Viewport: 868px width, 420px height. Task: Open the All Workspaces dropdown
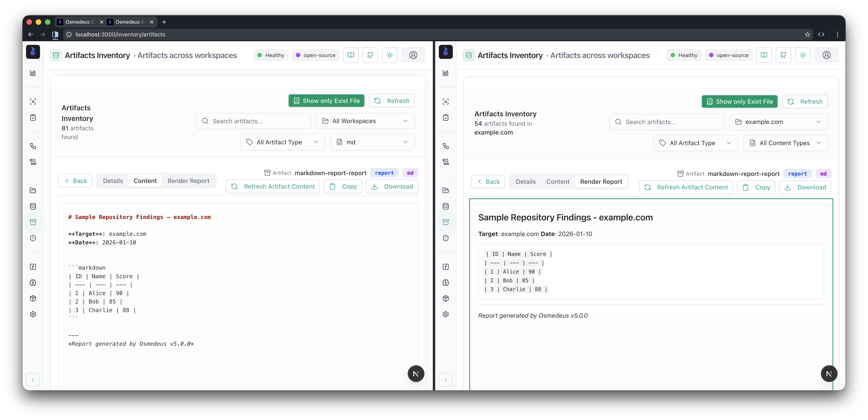365,121
